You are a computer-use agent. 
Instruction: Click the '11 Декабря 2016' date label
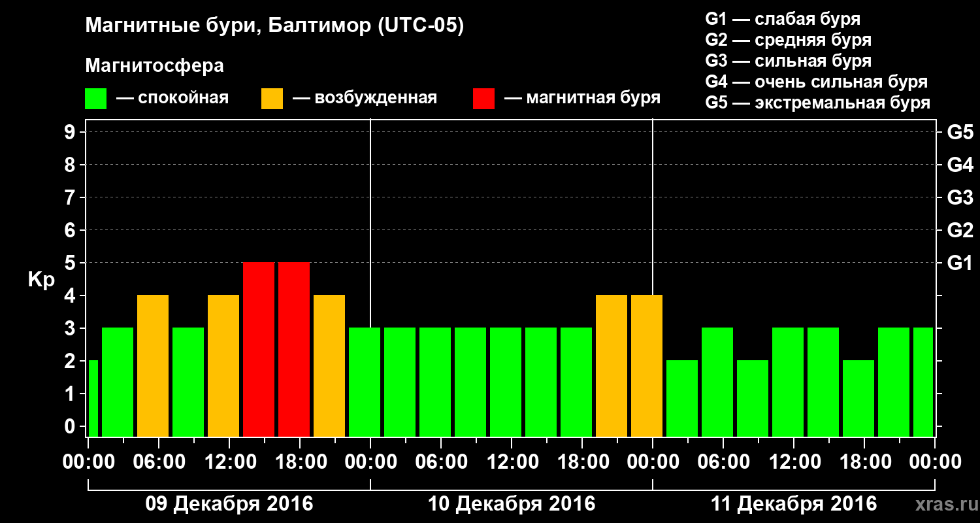tap(794, 504)
